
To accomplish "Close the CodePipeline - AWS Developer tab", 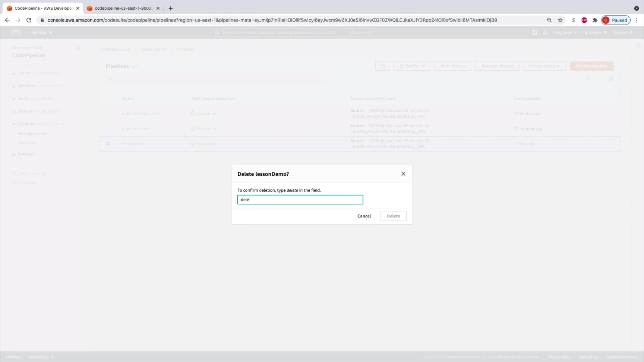I will 78,8.
